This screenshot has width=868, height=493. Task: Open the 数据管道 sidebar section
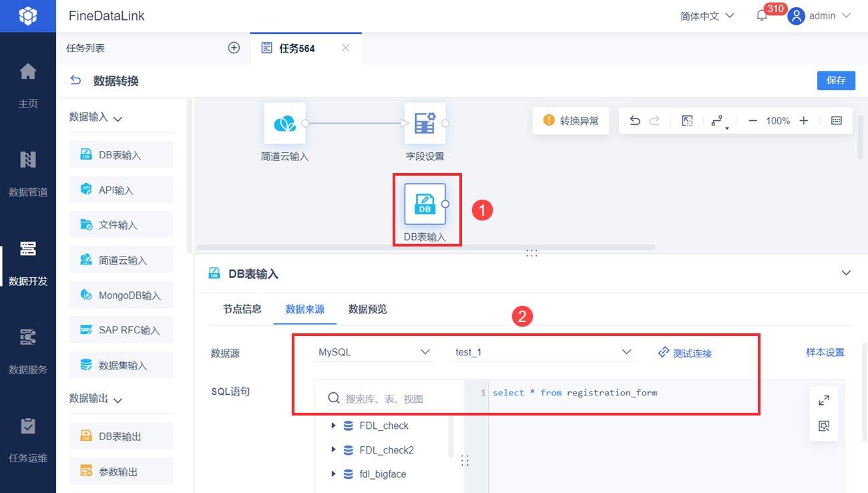pyautogui.click(x=28, y=174)
